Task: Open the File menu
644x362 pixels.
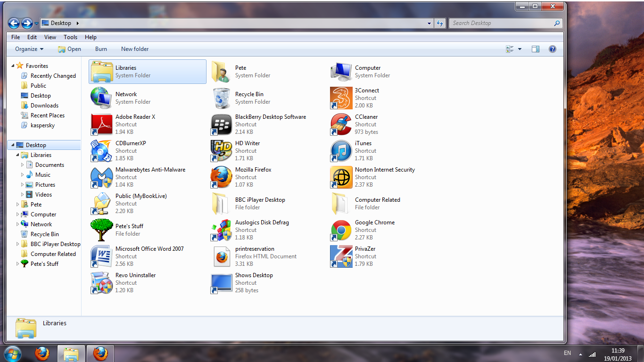Action: tap(16, 37)
